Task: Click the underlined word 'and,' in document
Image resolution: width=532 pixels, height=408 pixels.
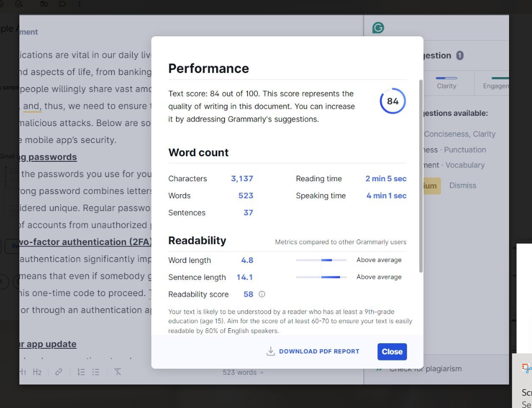Action: [32, 106]
